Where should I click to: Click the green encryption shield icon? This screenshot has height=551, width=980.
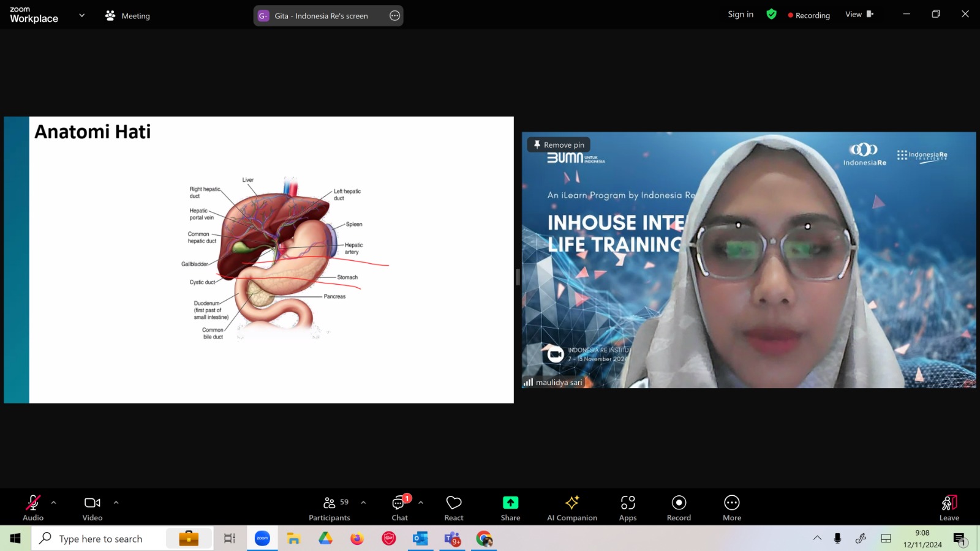pos(772,14)
